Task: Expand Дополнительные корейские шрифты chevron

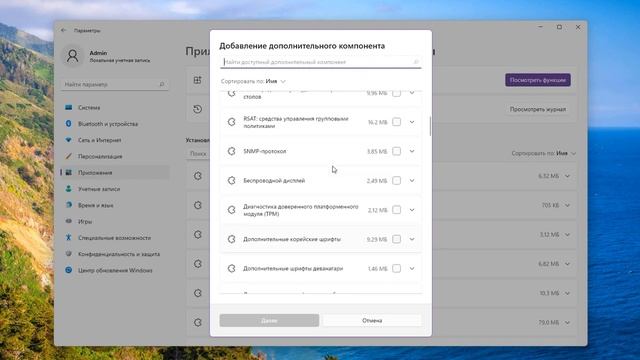Action: click(412, 239)
